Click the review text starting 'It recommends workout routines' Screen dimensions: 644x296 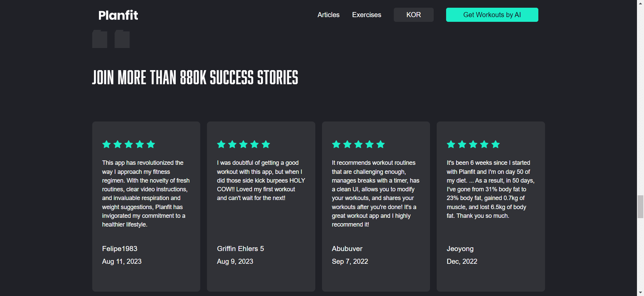click(x=376, y=194)
